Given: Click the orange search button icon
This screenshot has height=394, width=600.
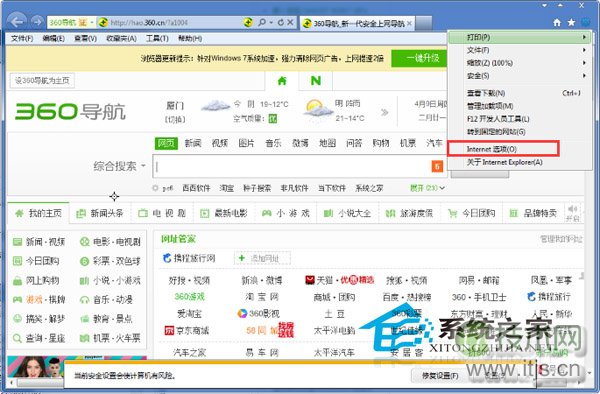Looking at the screenshot, I should [x=437, y=166].
